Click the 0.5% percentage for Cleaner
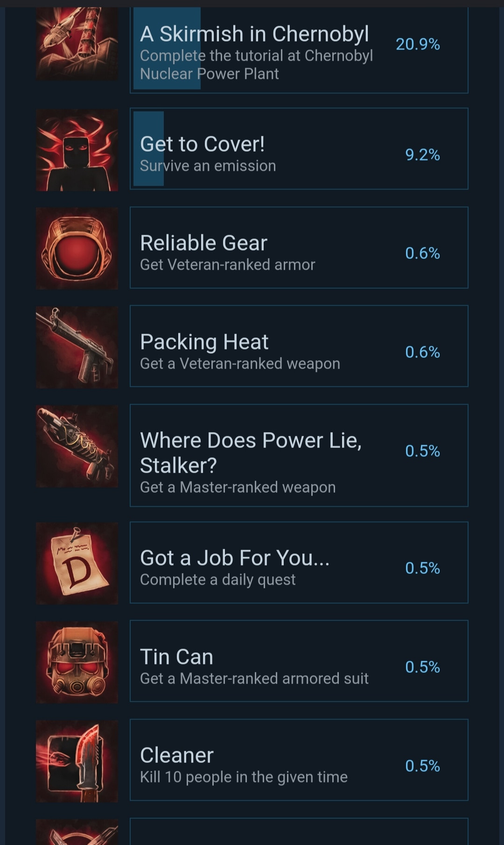 coord(422,766)
